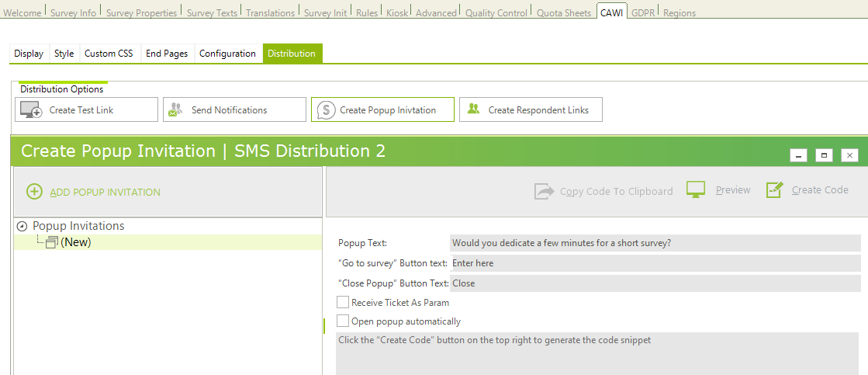
Task: Click the Copy Code To Clipboard arrow icon
Action: coord(545,191)
